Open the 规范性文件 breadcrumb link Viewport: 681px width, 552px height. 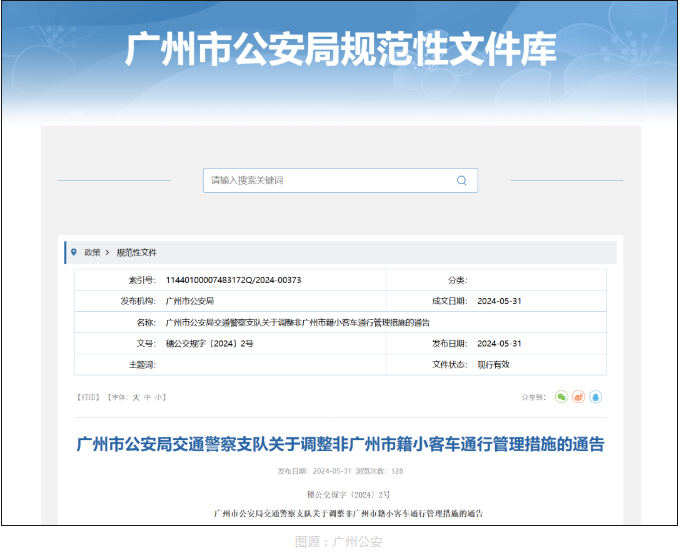pos(137,252)
